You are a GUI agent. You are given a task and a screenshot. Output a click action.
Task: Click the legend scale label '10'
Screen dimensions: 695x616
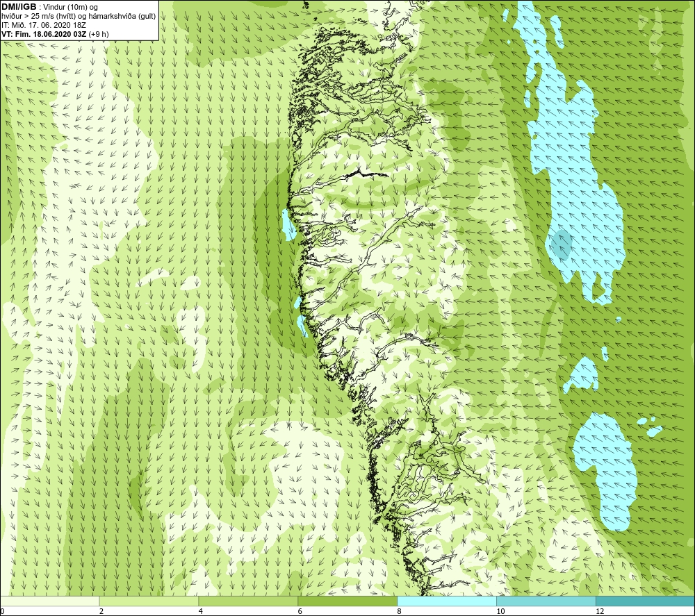500,611
